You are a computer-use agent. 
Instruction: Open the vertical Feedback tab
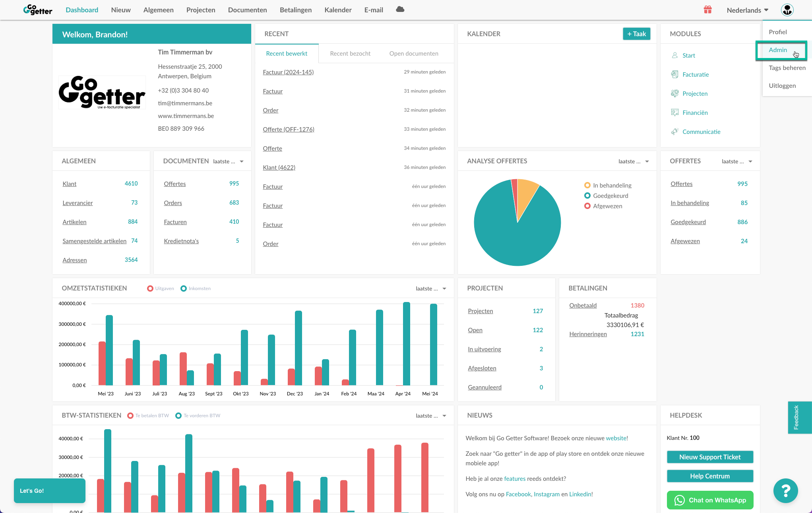point(799,418)
